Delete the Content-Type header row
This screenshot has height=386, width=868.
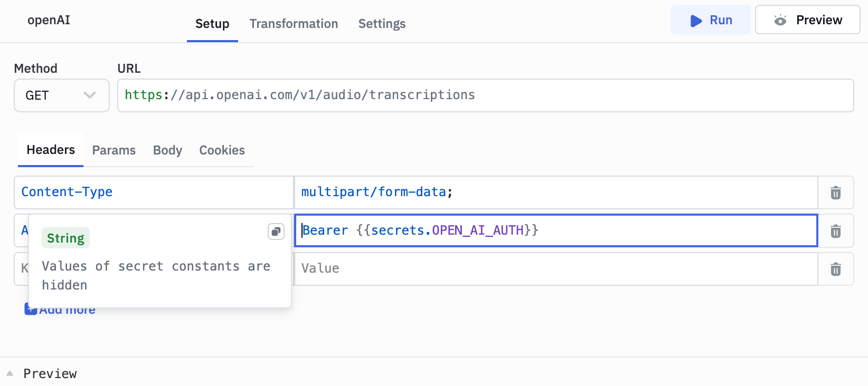835,192
